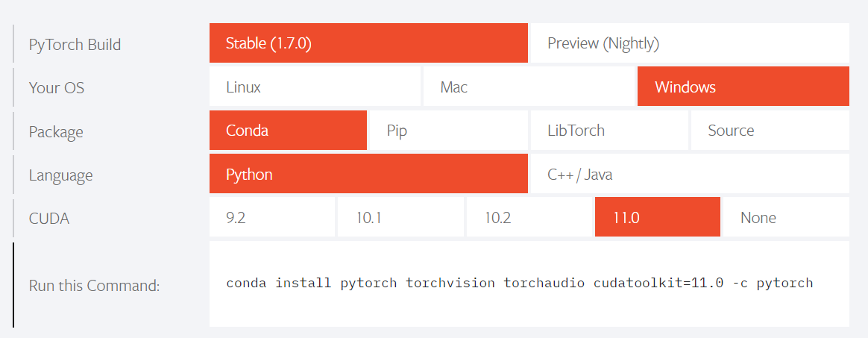The image size is (868, 338).
Task: Select None for CUDA
Action: [x=786, y=216]
